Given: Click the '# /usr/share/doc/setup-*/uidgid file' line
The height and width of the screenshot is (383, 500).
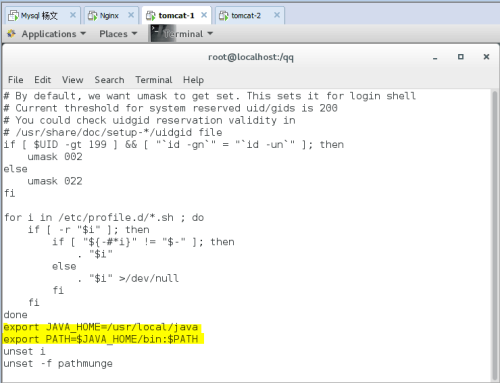Looking at the screenshot, I should [113, 132].
